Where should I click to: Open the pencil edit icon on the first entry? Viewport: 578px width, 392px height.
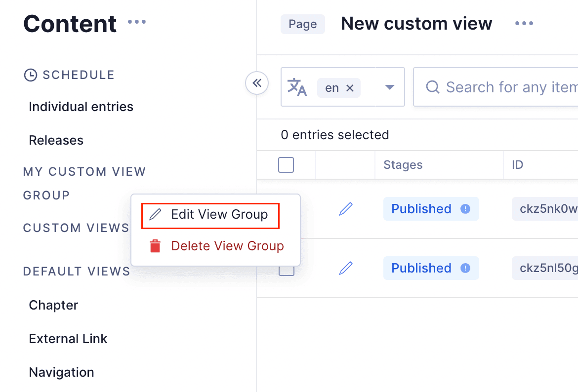[x=345, y=209]
